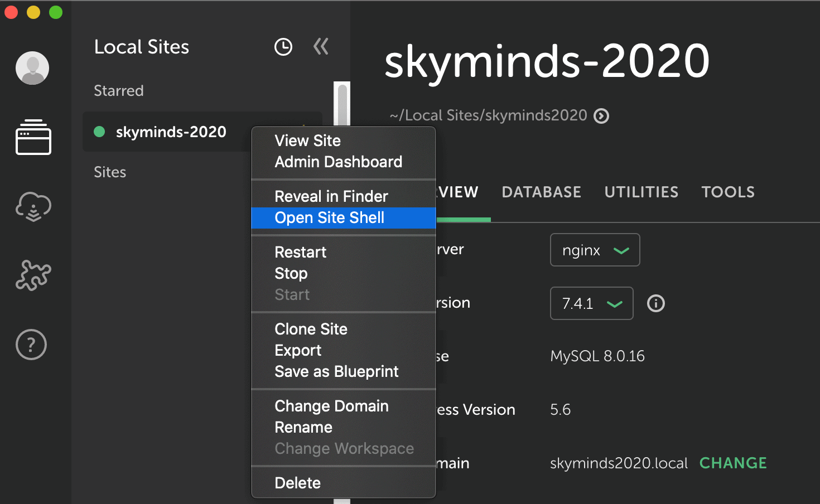Select Clone Site from the context menu

tap(311, 329)
